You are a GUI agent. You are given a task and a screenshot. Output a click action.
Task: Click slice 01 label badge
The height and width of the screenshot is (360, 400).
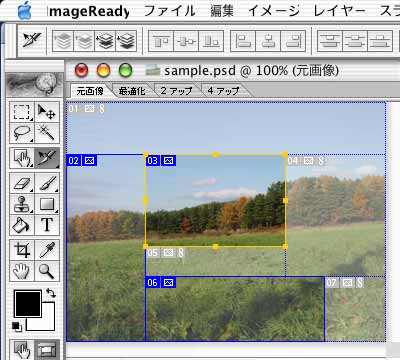(87, 108)
